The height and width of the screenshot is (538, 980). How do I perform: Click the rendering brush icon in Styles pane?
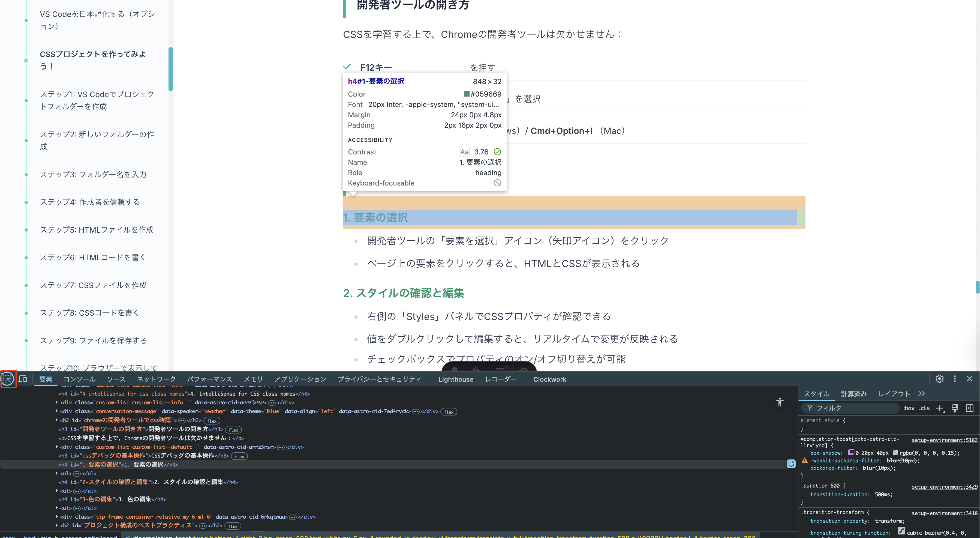coord(955,408)
